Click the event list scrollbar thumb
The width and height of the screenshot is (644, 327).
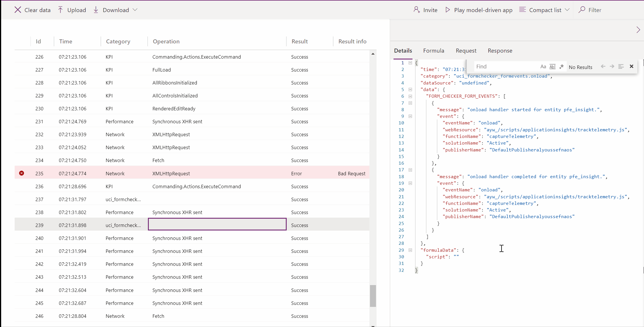coord(373,296)
